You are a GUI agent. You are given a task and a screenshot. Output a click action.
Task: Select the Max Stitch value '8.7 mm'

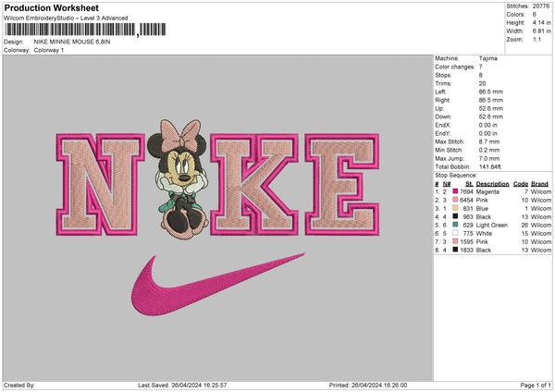489,141
